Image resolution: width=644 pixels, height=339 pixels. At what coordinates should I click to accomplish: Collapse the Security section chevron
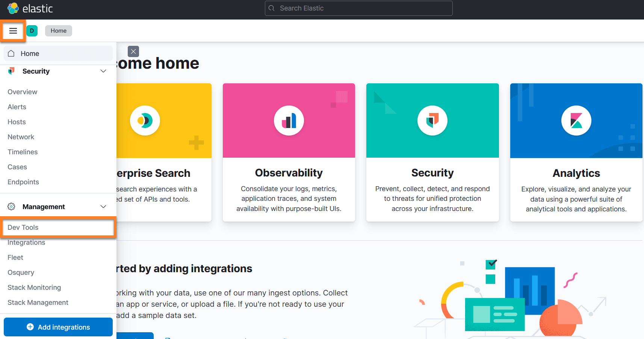(x=103, y=71)
